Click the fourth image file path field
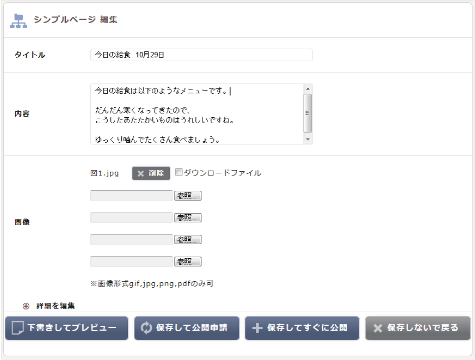This screenshot has height=360, width=475. click(x=131, y=261)
